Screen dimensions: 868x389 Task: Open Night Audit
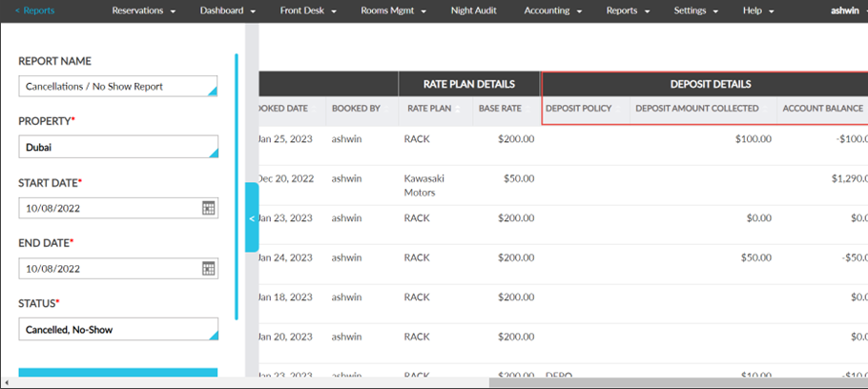point(474,10)
